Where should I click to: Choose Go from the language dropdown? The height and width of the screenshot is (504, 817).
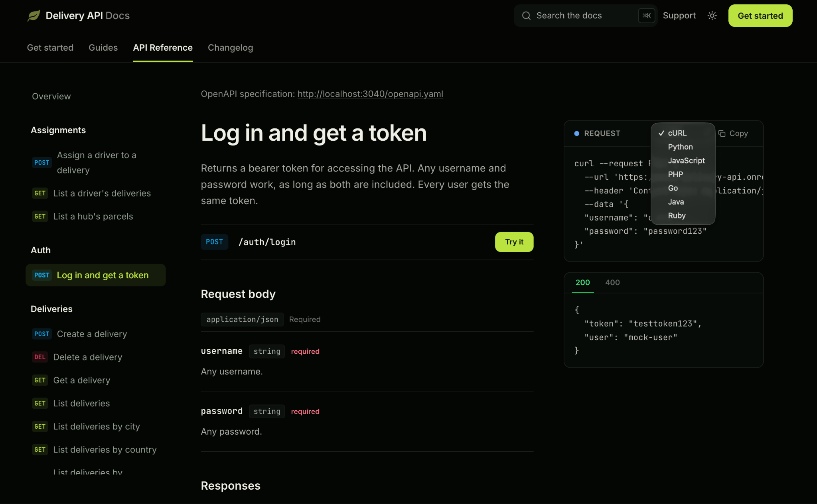pyautogui.click(x=683, y=188)
